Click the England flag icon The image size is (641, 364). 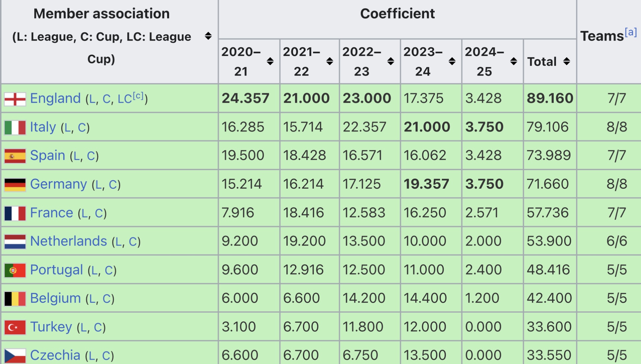coord(15,99)
